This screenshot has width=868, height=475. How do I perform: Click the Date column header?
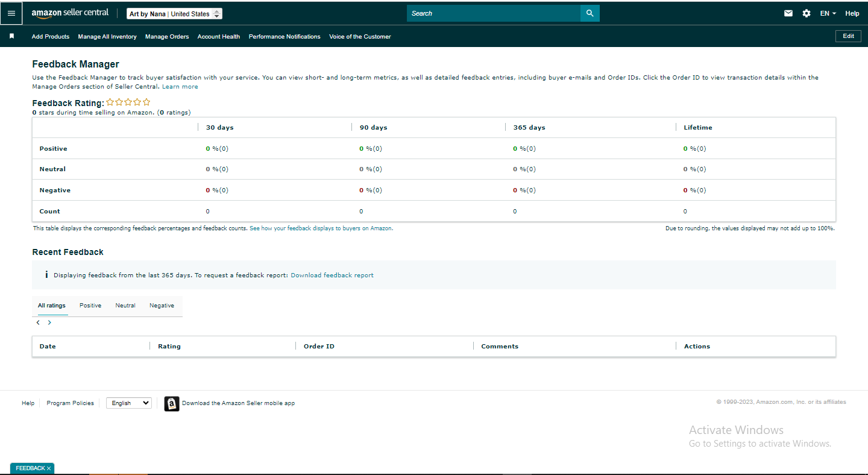coord(48,347)
